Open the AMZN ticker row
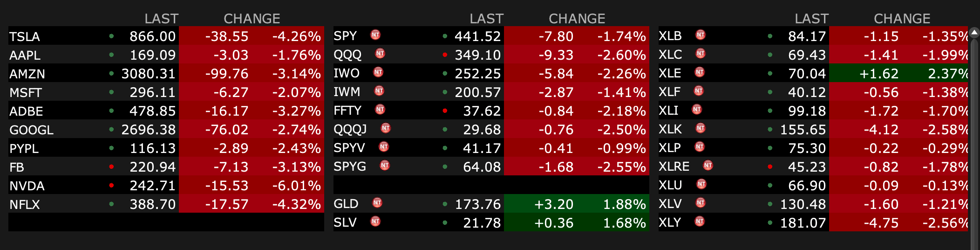Screen dimensions: 980x250 [x=27, y=74]
